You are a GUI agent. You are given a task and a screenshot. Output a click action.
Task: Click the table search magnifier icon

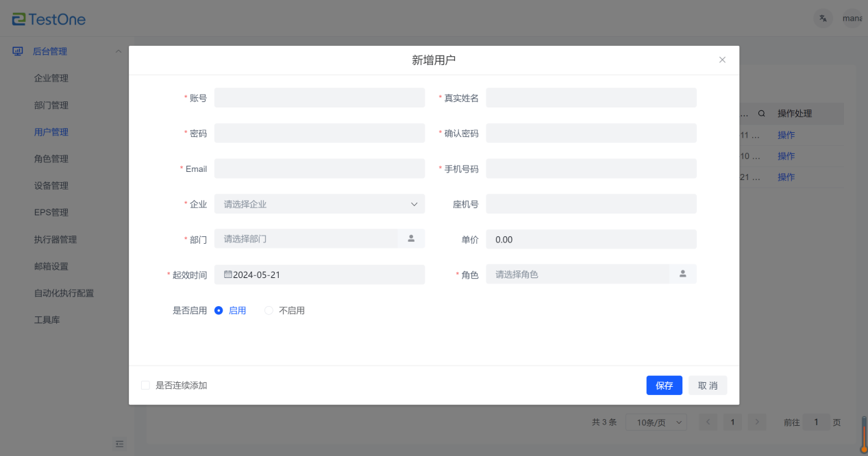pyautogui.click(x=762, y=114)
